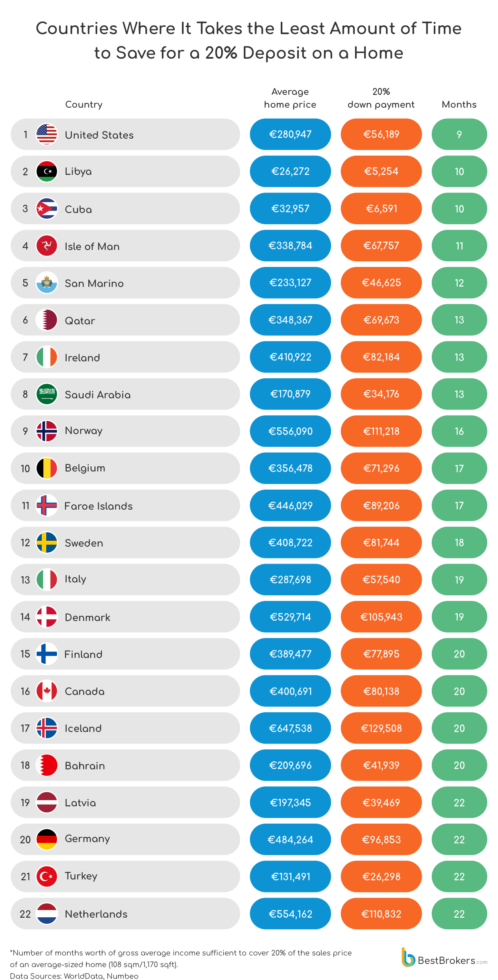Select the Ireland country row
This screenshot has height=980, width=498.
125,357
